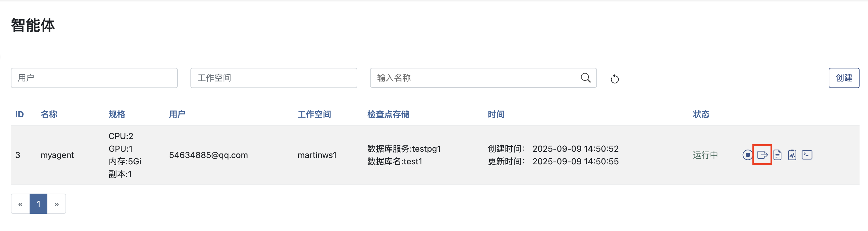The height and width of the screenshot is (231, 868).
Task: Click the export arrow icon for myagent
Action: 762,155
